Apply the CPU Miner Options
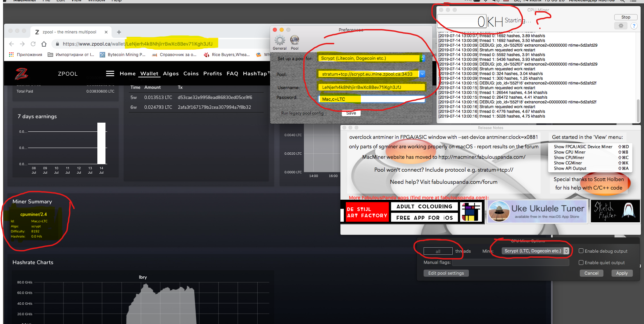Screen dimensions: 644x324 [622, 273]
